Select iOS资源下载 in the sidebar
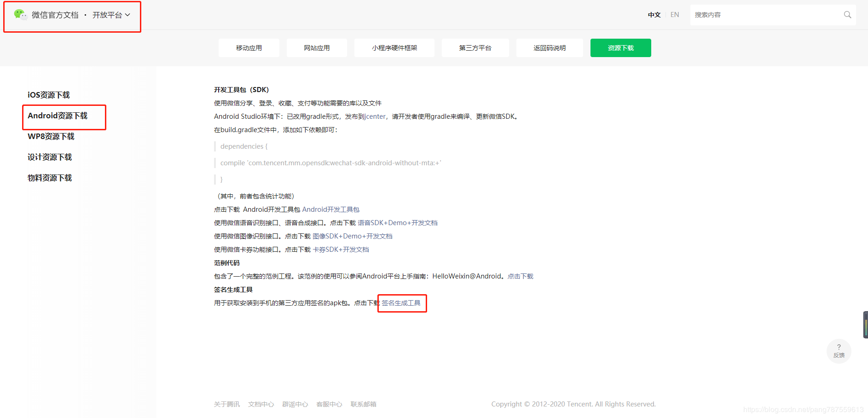Screen dimensions: 868x418 point(48,95)
